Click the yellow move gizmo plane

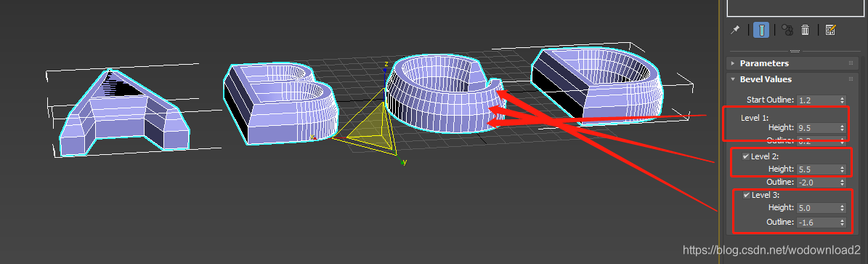pyautogui.click(x=372, y=127)
